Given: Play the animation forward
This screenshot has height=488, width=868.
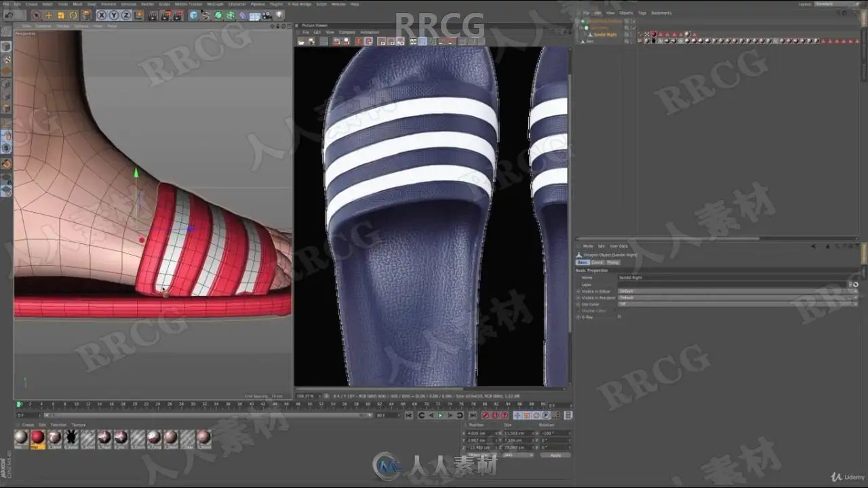Looking at the screenshot, I should pos(441,415).
